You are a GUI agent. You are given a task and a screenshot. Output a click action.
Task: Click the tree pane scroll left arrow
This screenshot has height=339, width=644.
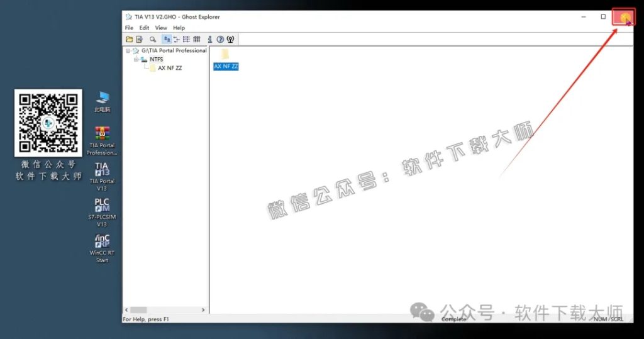[x=126, y=310]
